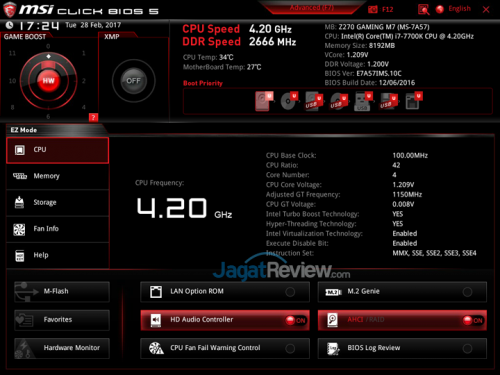
Task: Click the DDR Voltage: 1.200V line
Action: coord(357,64)
